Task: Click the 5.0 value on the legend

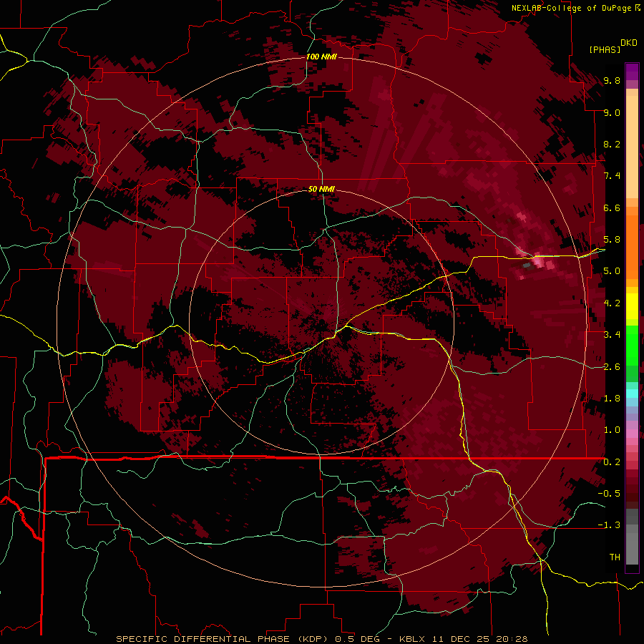Action: (612, 271)
